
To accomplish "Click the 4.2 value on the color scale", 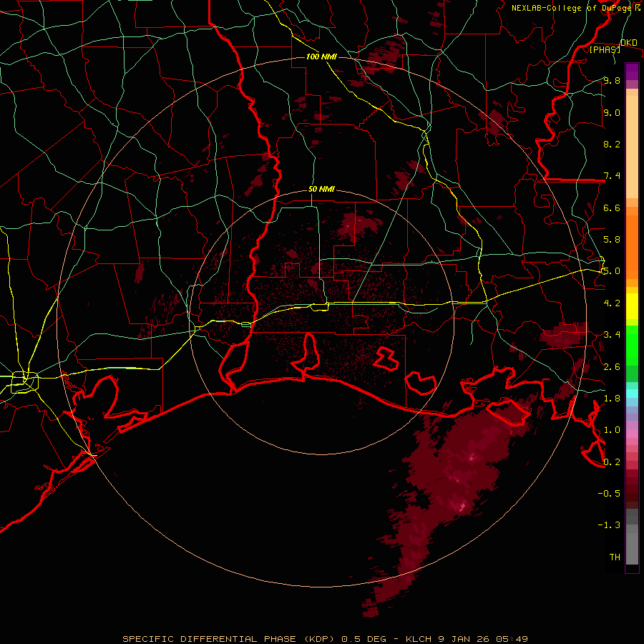I will [612, 303].
